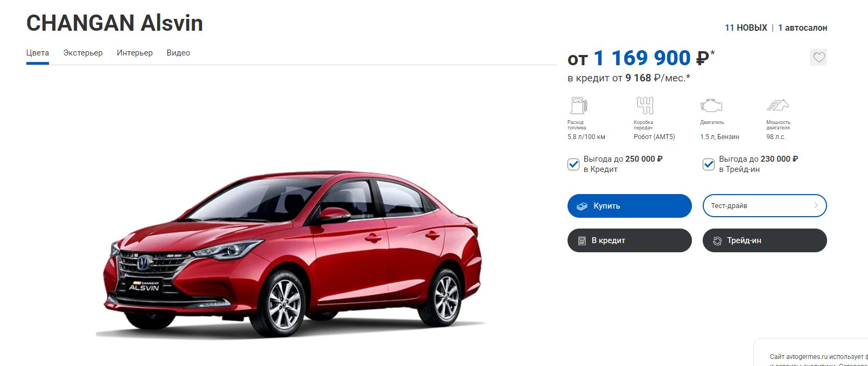Open the 11 НОВЫХ link

746,27
